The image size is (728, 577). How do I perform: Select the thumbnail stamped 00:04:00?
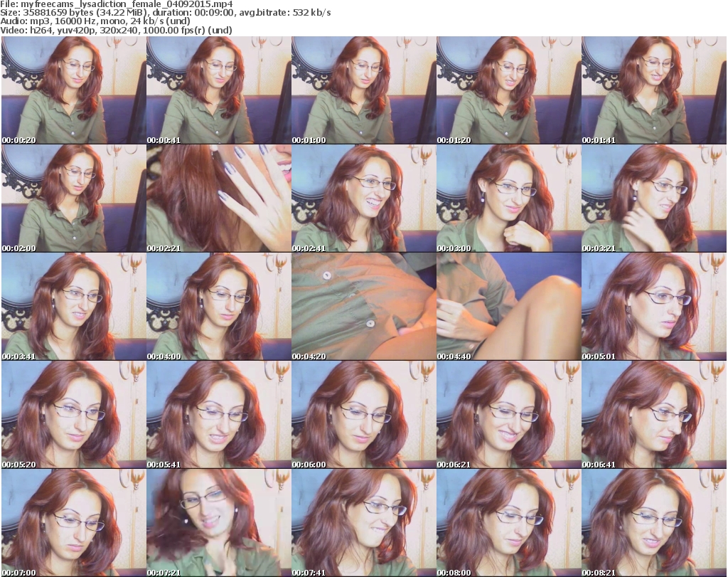pyautogui.click(x=219, y=307)
